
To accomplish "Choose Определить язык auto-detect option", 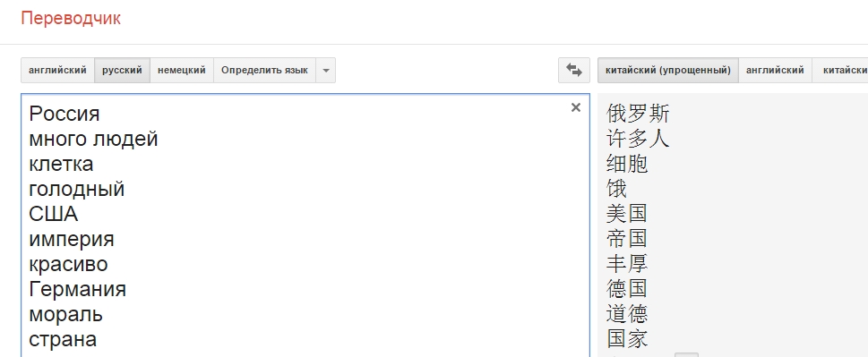I will (x=264, y=70).
